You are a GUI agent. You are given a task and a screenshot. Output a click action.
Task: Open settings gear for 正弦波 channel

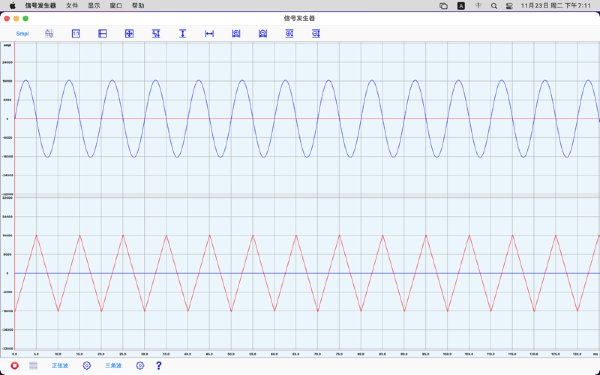[87, 366]
